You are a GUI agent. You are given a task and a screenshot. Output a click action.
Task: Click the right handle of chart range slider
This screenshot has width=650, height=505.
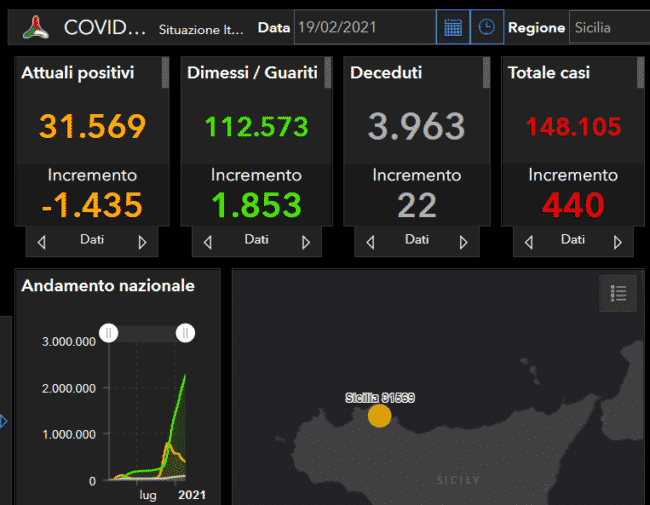pos(185,333)
